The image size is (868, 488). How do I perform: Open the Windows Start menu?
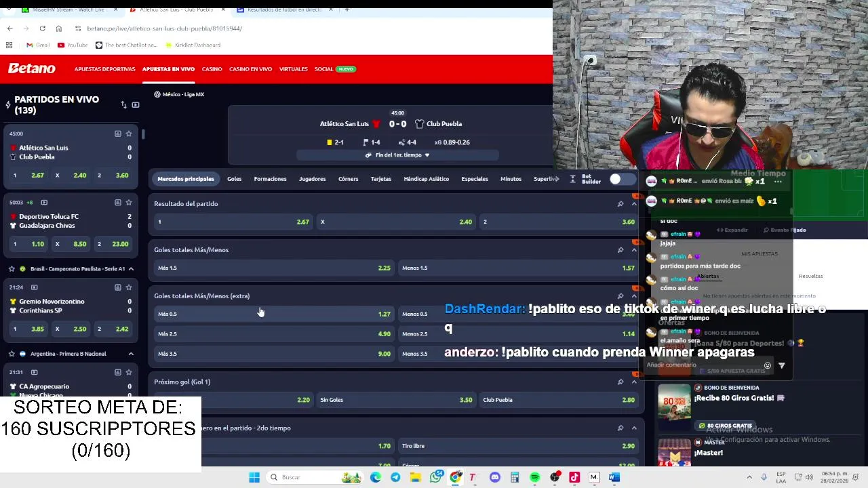click(x=254, y=477)
